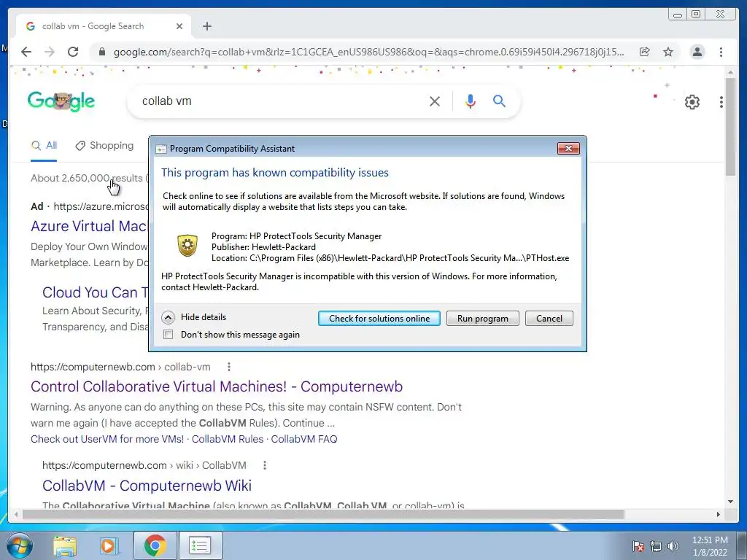Screen dimensions: 747x560
Task: Click the Chrome taskbar button
Action: (x=155, y=545)
